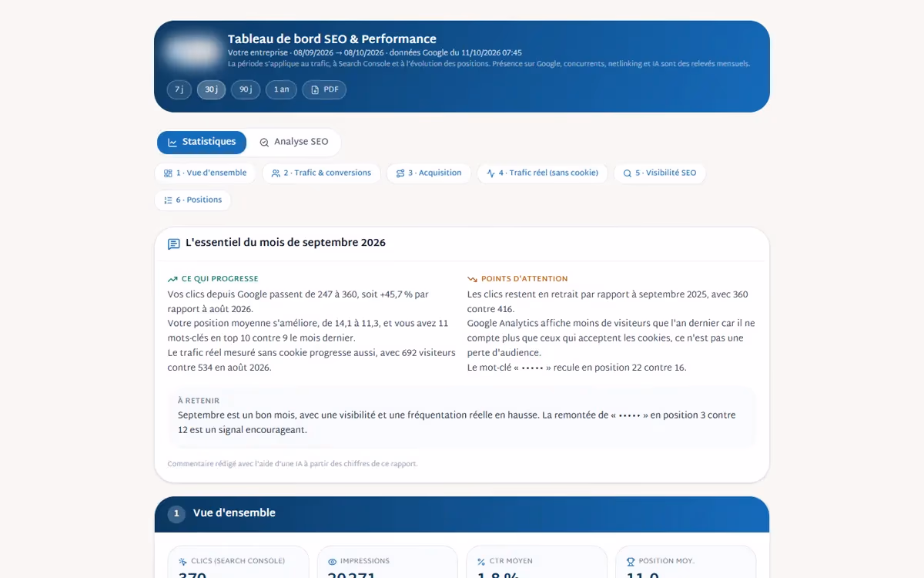Screen dimensions: 924x578
Task: Click the heading L'essentiel du mois de septembre 2026
Action: click(x=286, y=243)
